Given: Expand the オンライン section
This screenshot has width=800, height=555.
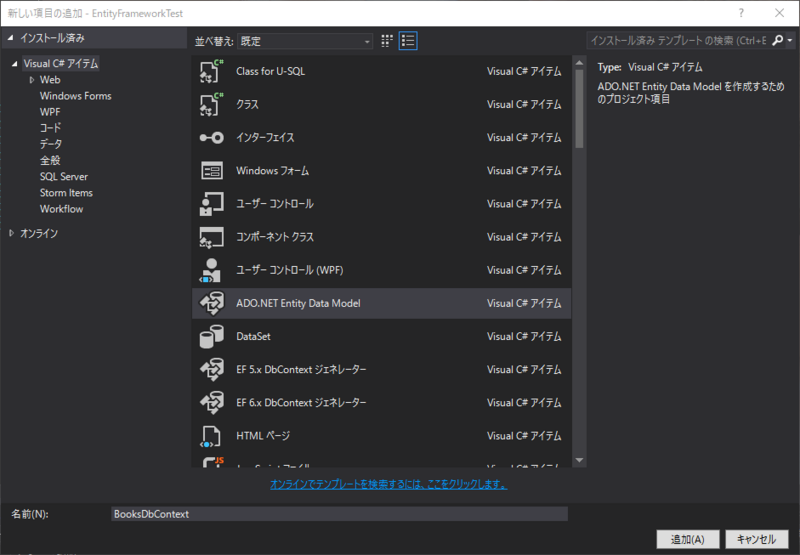Looking at the screenshot, I should coord(11,233).
